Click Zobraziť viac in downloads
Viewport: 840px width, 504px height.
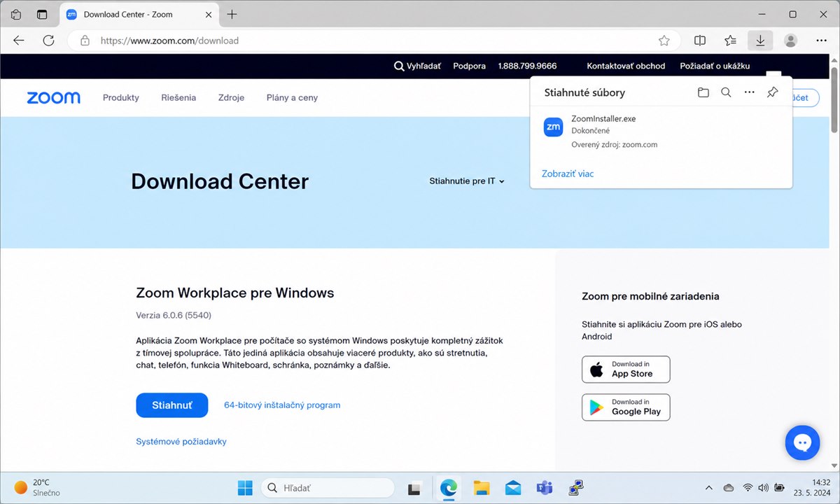pos(568,174)
